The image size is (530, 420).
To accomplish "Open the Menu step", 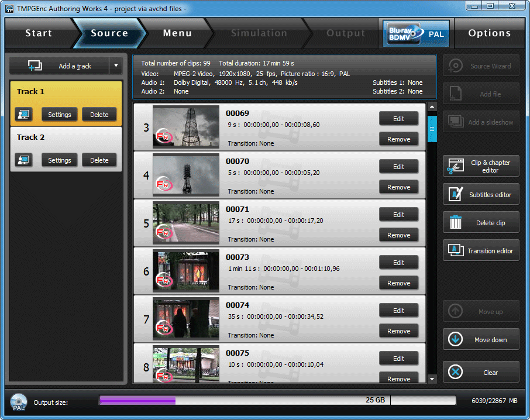I will 177,33.
